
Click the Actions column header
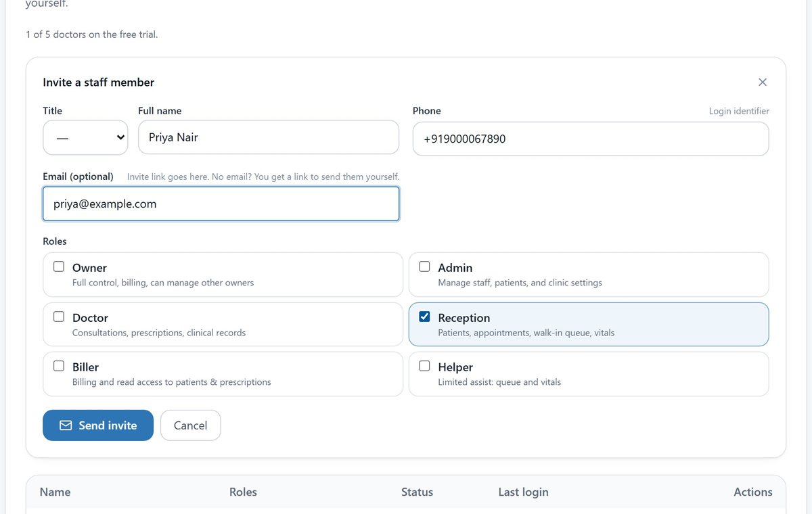753,492
